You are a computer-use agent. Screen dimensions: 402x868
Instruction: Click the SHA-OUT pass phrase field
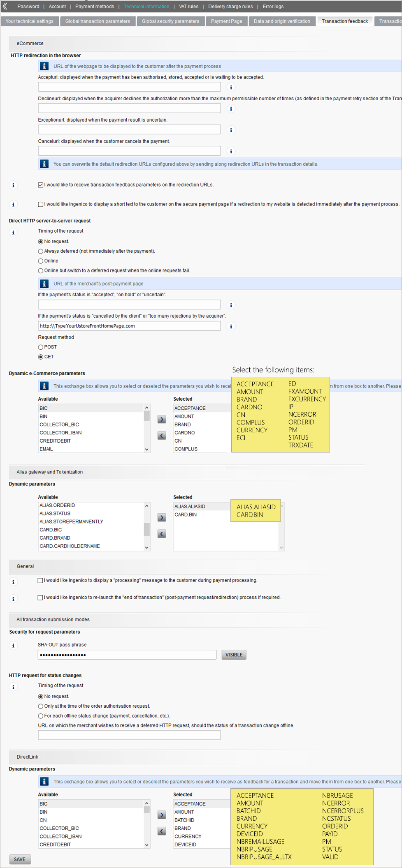(127, 655)
